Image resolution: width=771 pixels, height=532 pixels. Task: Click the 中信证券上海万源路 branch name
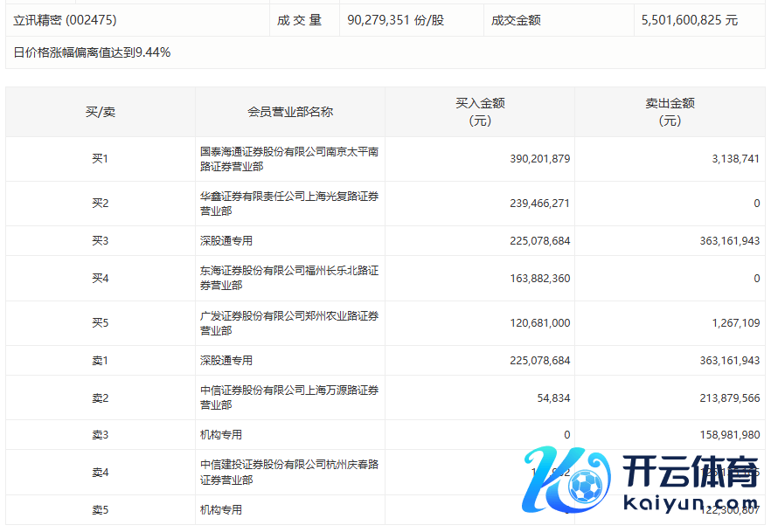289,397
